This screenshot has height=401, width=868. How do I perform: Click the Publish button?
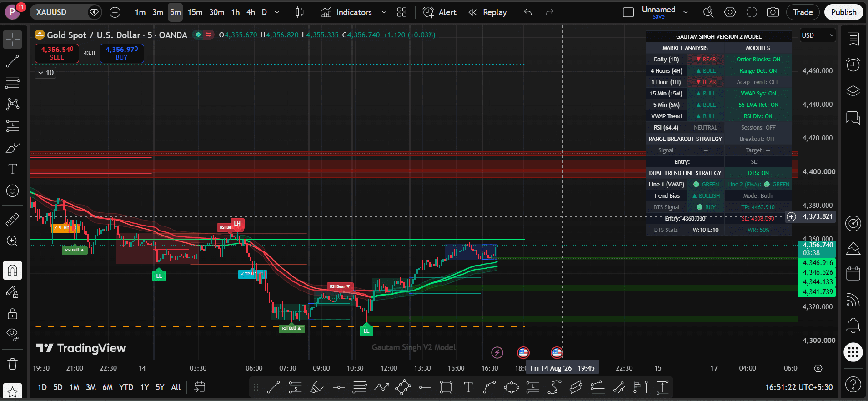(x=843, y=12)
